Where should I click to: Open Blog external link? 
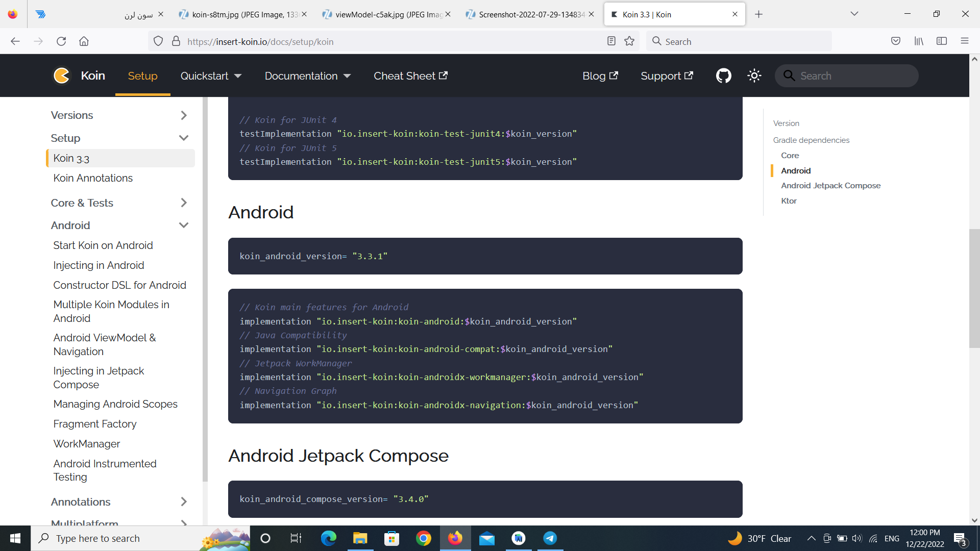click(x=600, y=76)
